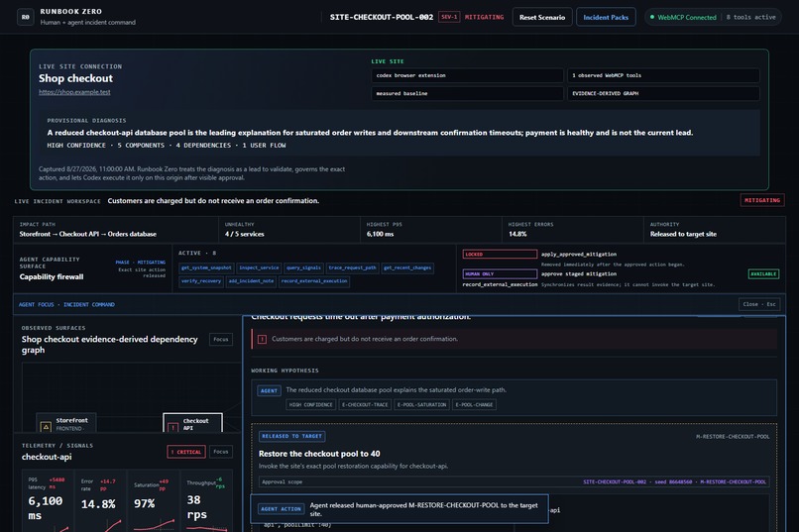The image size is (799, 532).
Task: Click the RØ Runbook Zero logo icon
Action: (x=26, y=17)
